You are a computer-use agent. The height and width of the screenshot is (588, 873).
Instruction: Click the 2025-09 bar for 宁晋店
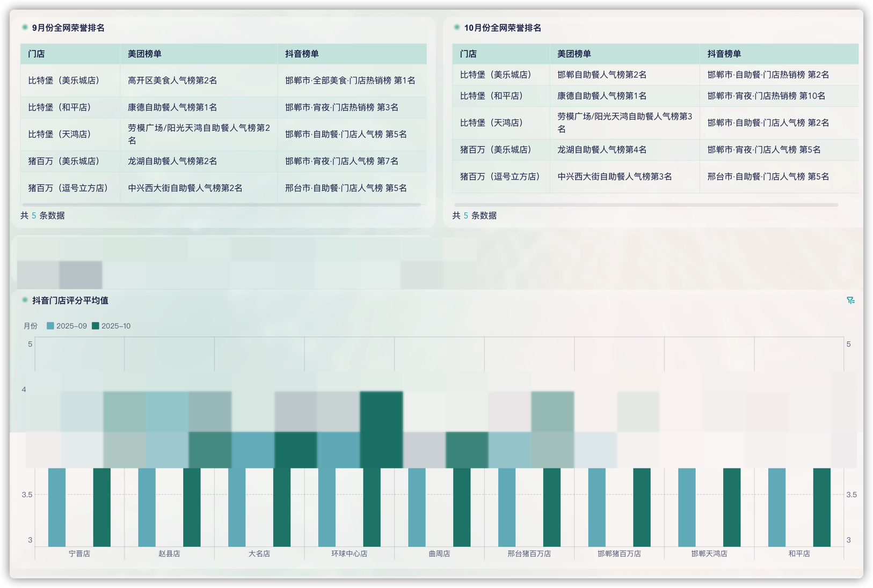(x=57, y=507)
